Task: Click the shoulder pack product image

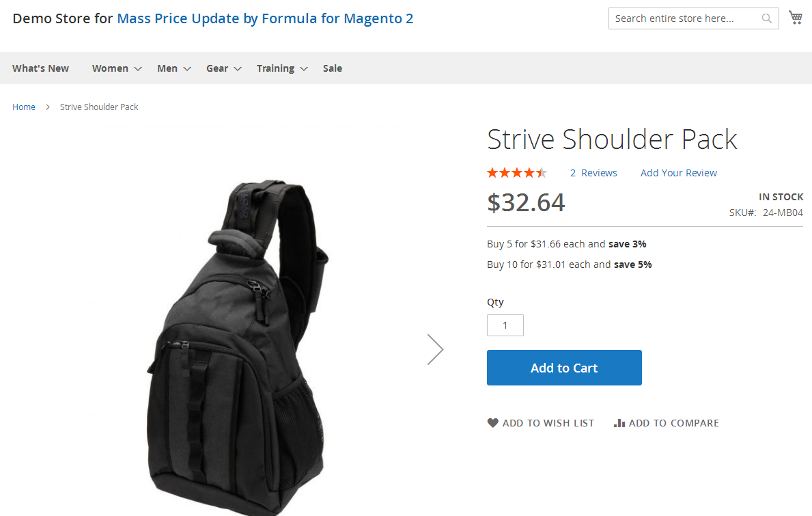Action: tap(238, 348)
